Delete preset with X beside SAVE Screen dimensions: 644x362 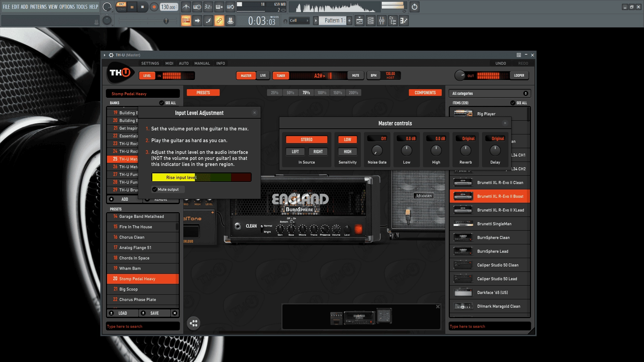click(x=175, y=313)
